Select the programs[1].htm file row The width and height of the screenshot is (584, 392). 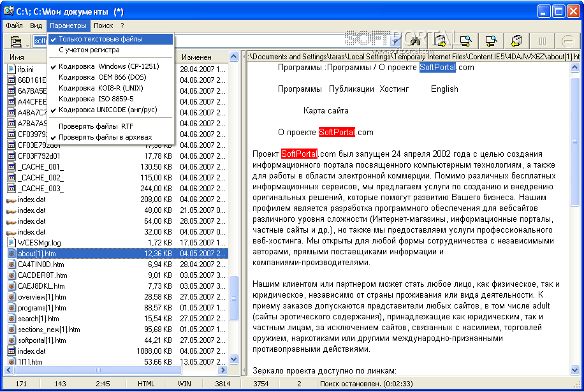[117, 308]
